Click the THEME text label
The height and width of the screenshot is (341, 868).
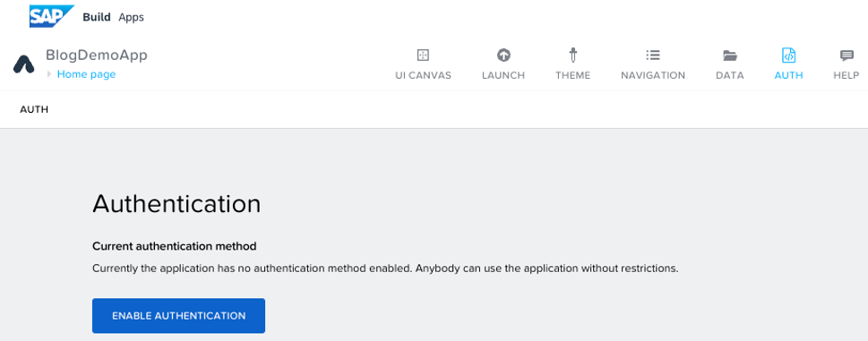click(573, 76)
